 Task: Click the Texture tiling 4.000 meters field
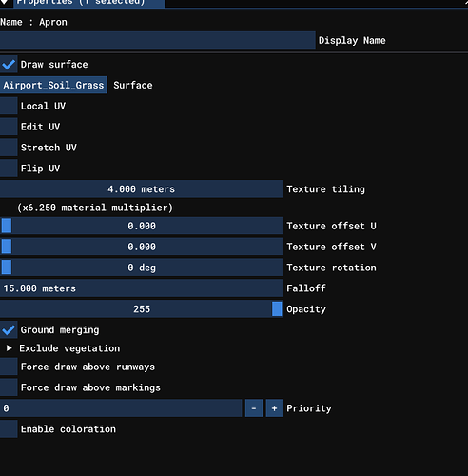click(142, 189)
